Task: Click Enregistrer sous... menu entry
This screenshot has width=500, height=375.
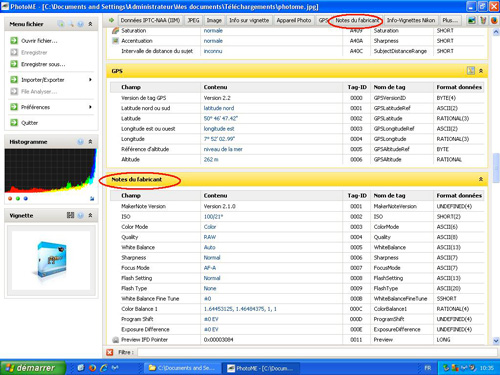Action: [43, 64]
